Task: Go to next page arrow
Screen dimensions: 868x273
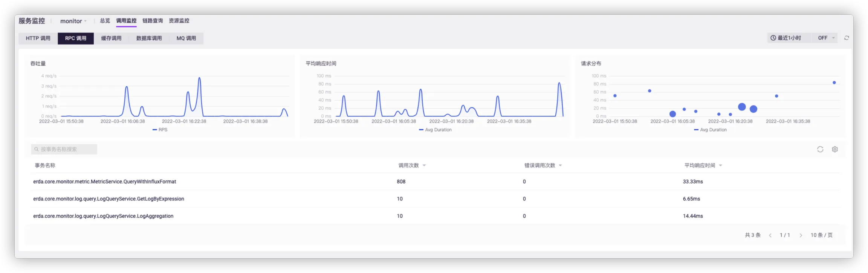Action: click(x=801, y=235)
